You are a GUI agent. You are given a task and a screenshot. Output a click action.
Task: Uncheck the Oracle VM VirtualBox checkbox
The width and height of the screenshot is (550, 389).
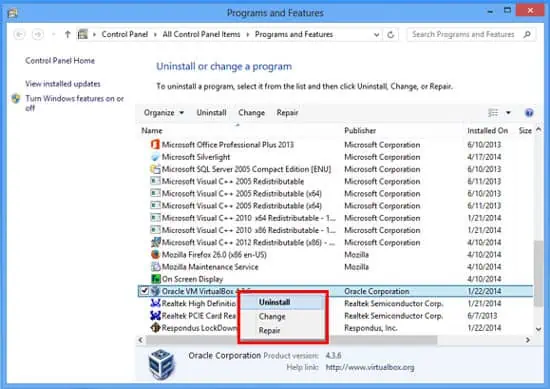tap(144, 291)
